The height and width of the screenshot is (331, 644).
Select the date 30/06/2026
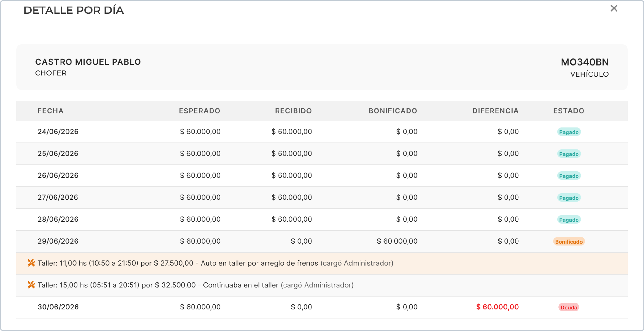click(x=58, y=307)
